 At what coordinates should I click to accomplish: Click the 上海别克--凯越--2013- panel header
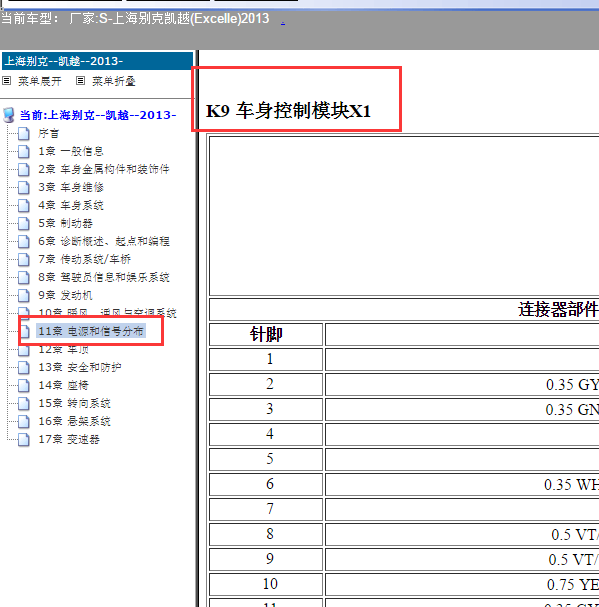[x=97, y=61]
